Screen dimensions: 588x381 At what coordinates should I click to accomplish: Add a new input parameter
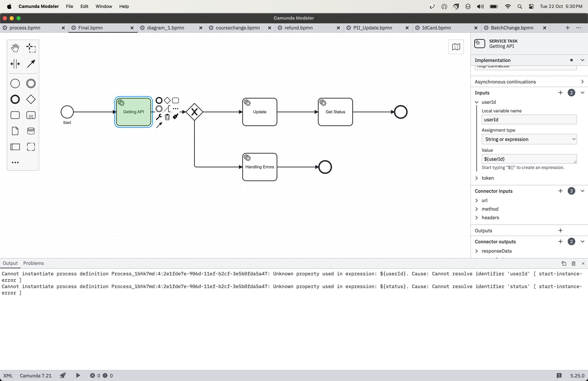coord(560,93)
